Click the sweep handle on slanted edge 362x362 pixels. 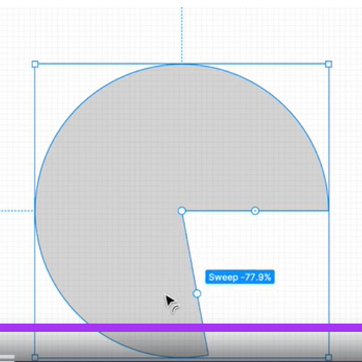(x=197, y=293)
